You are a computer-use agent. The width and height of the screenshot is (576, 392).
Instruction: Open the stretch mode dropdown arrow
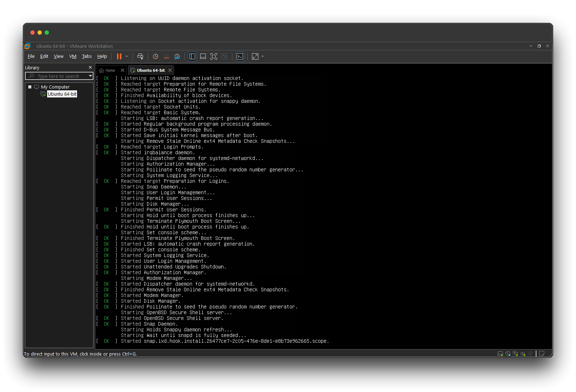tap(263, 56)
